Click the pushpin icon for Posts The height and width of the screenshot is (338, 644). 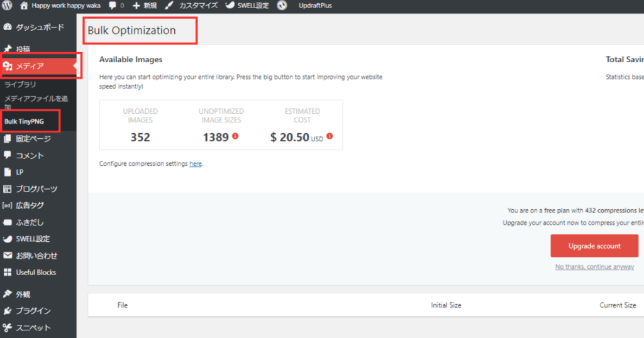[x=8, y=48]
